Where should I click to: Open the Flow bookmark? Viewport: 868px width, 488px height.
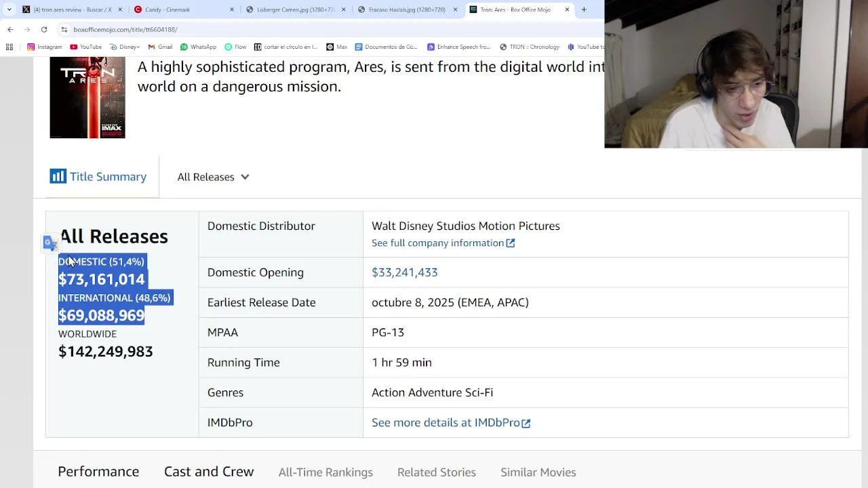[x=235, y=47]
